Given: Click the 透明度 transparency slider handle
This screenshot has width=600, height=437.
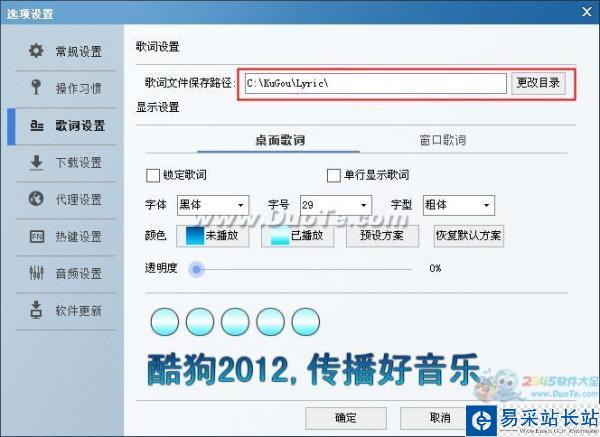Looking at the screenshot, I should point(197,269).
